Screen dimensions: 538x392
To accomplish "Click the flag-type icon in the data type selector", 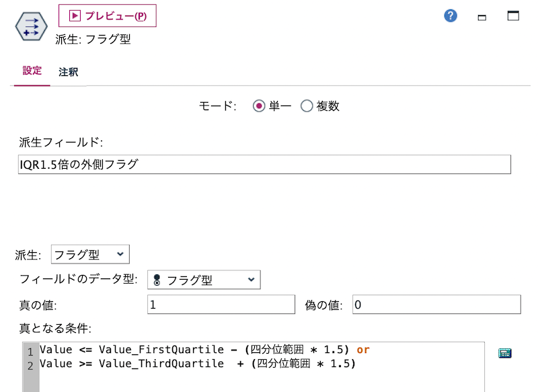I will pos(157,280).
